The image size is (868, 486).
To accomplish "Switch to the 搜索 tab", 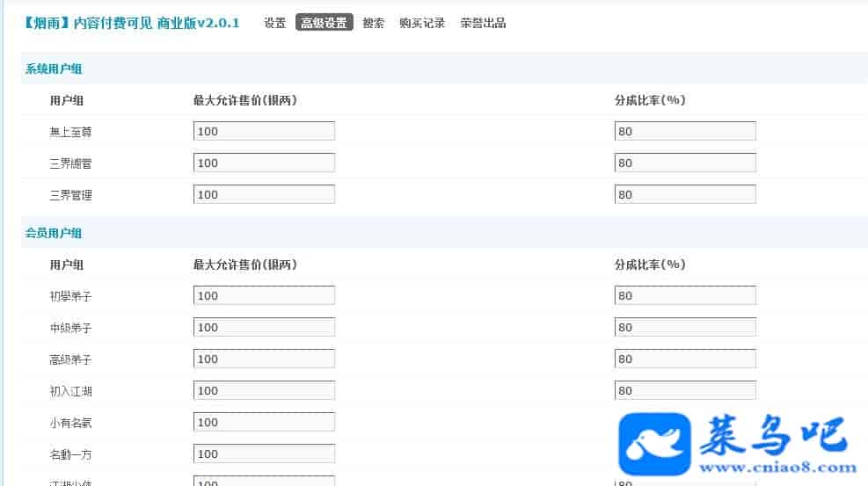I will (373, 24).
